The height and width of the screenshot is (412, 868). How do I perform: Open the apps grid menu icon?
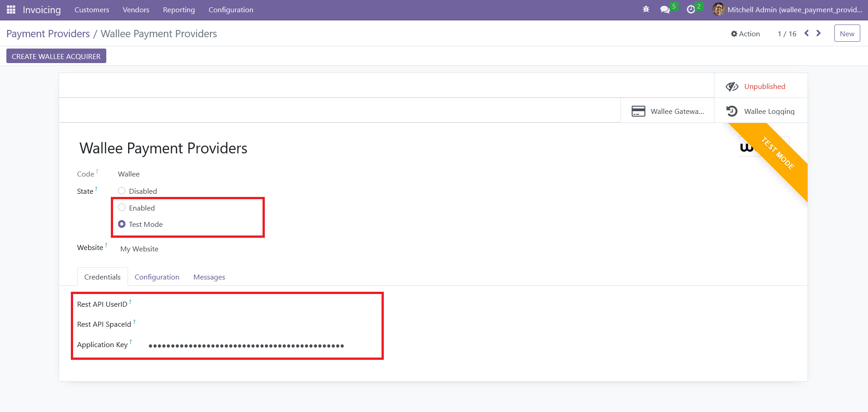[x=11, y=10]
